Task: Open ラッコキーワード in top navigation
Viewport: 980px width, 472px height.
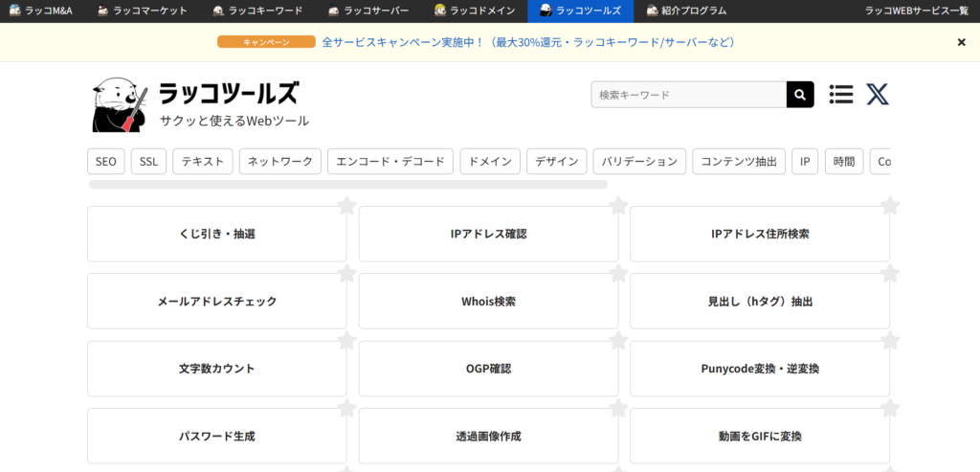Action: 257,11
